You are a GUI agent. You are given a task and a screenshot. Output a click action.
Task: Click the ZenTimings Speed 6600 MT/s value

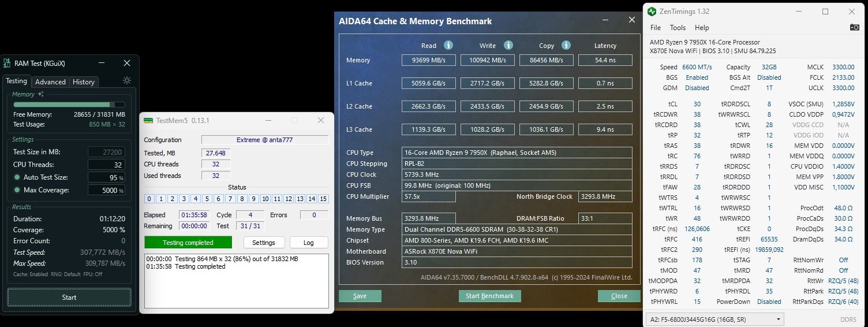click(697, 67)
